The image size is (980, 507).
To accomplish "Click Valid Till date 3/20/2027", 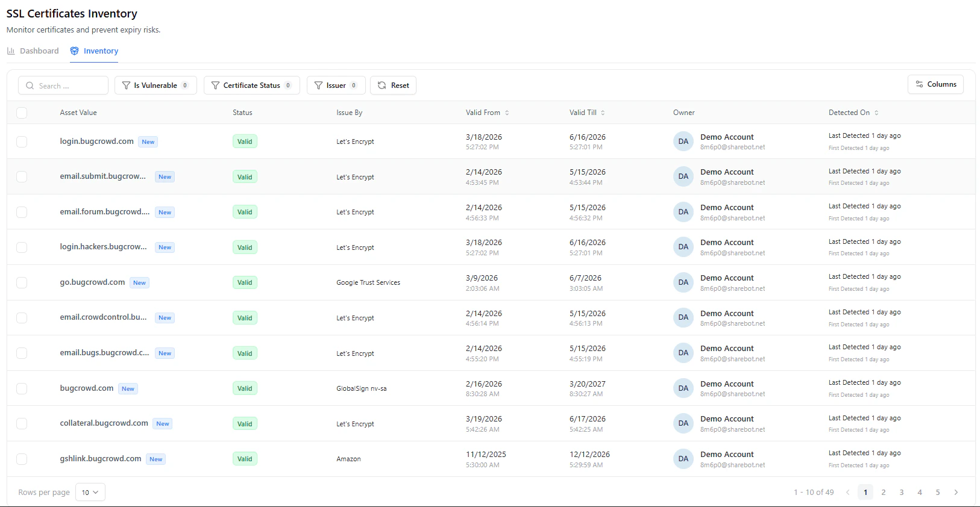I will [588, 384].
